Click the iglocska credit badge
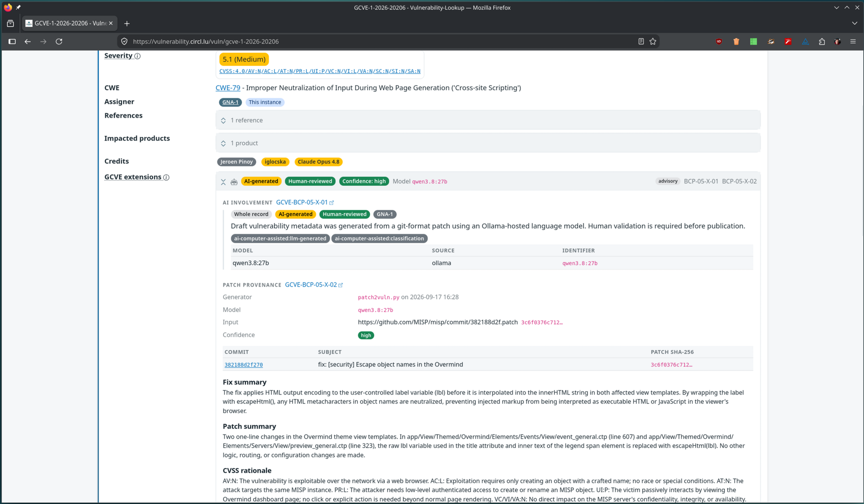864x504 pixels. (x=275, y=162)
